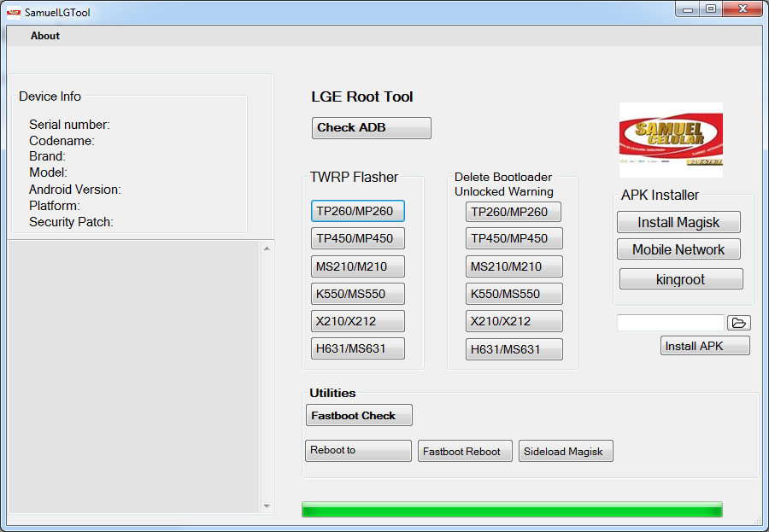Select the Platform label
The height and width of the screenshot is (532, 769).
click(x=55, y=206)
